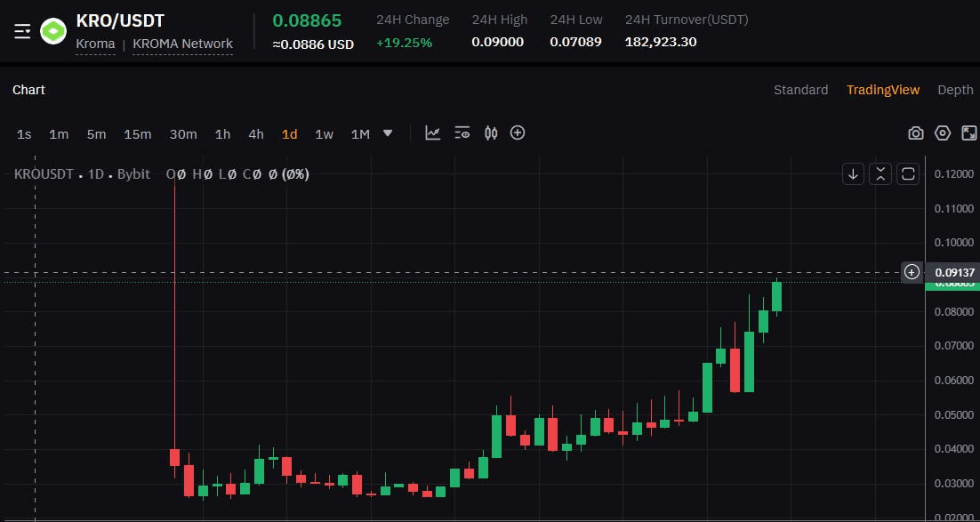This screenshot has height=522, width=980.
Task: Toggle the object visibility eye-list icon
Action: pyautogui.click(x=462, y=133)
